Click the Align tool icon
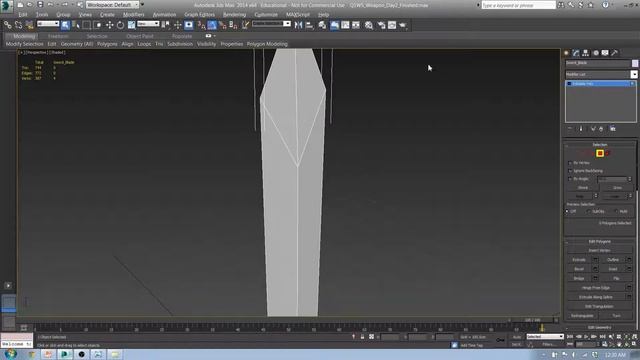The image size is (640, 360). (x=309, y=25)
